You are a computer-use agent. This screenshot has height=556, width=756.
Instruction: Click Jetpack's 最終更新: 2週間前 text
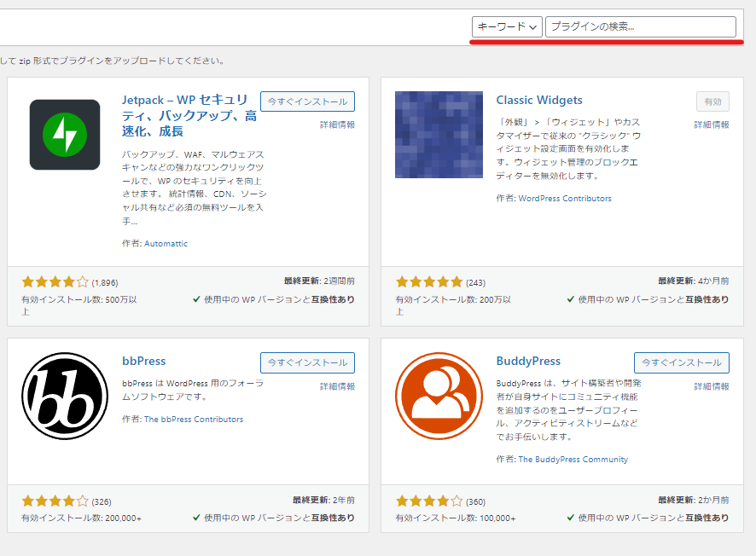pos(319,281)
